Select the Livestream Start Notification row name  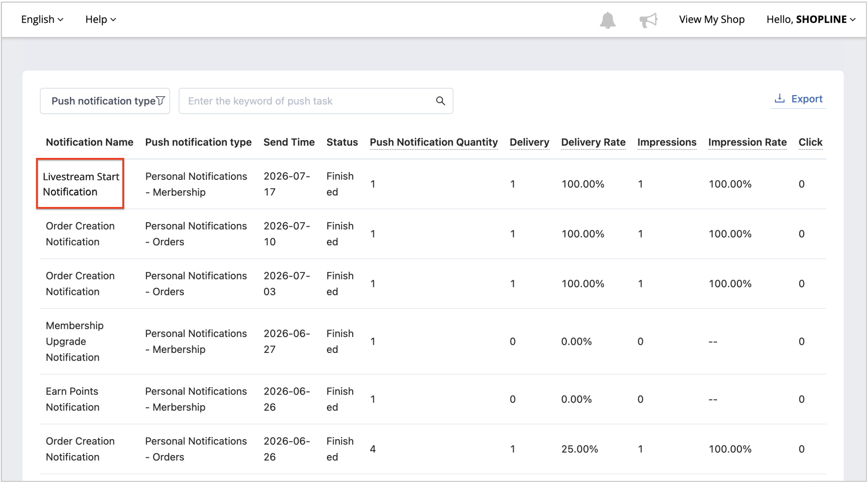point(81,184)
